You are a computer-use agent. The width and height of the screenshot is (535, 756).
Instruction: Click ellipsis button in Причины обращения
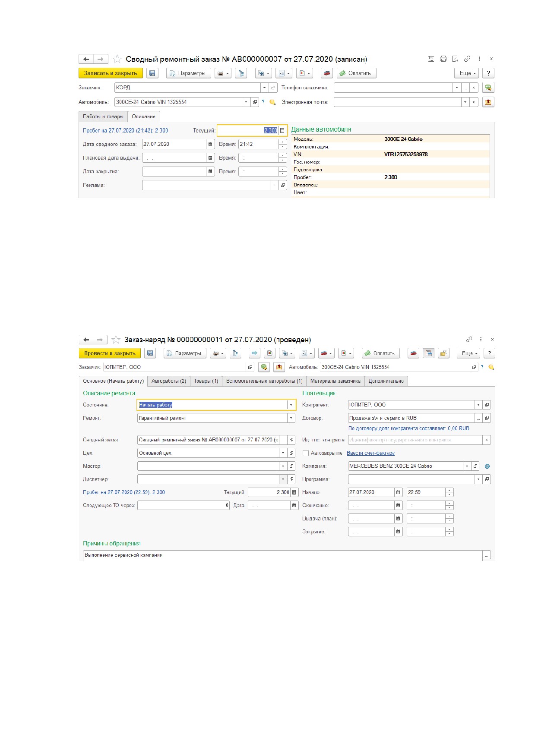(487, 555)
